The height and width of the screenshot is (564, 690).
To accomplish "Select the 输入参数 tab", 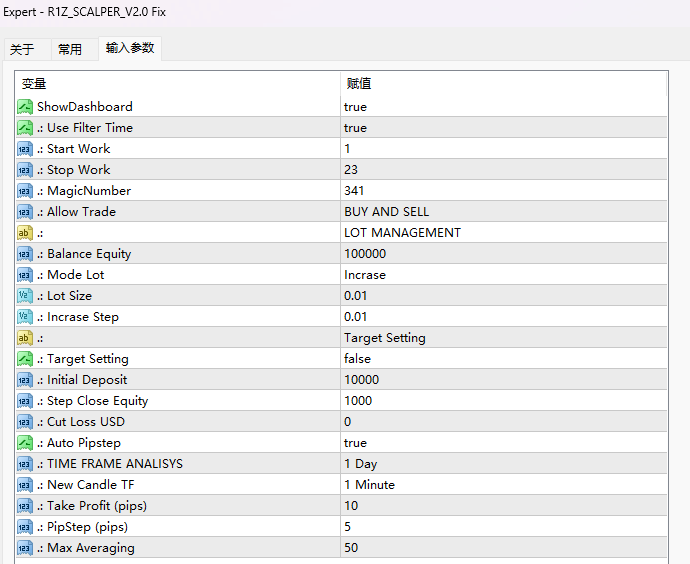I will (130, 48).
